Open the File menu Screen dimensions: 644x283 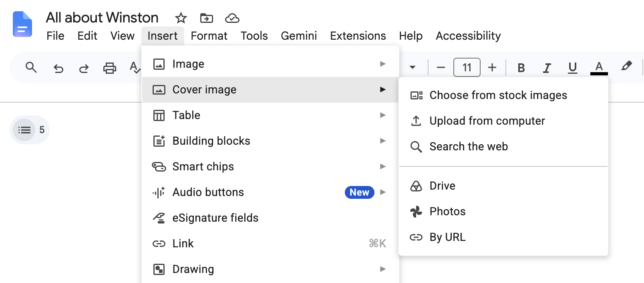55,36
